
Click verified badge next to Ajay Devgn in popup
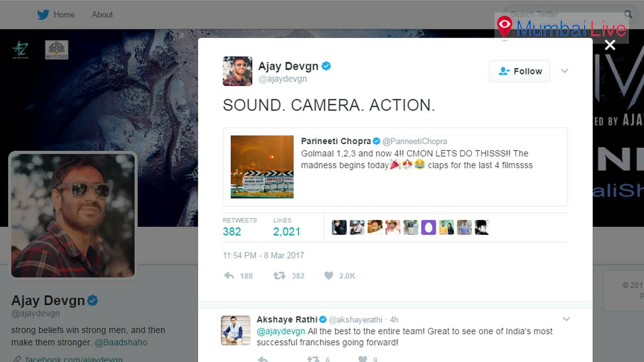pos(326,66)
